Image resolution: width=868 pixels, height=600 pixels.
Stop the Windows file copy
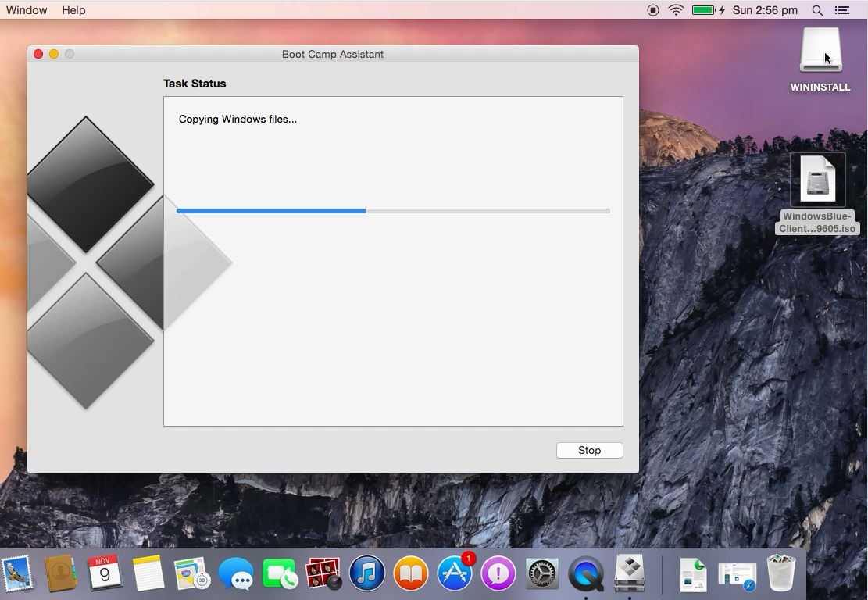pyautogui.click(x=590, y=451)
